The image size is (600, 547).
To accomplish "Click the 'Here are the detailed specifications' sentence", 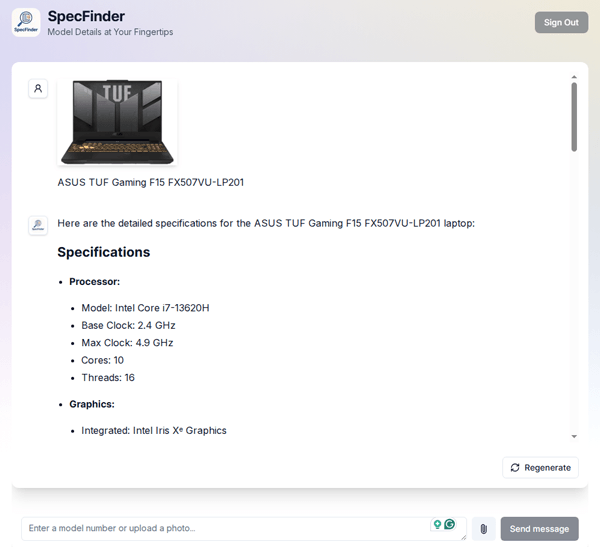I will pos(266,223).
